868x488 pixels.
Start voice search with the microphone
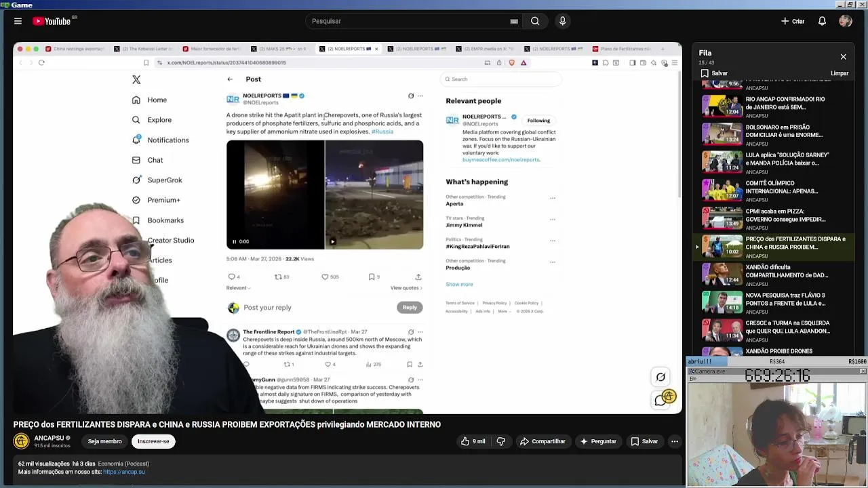coord(562,21)
